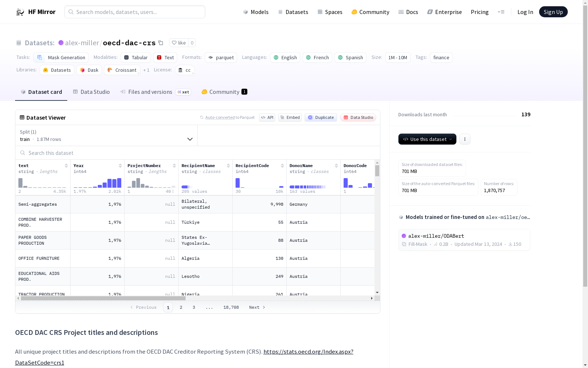Click the alex-miller avatar in the dataset title
This screenshot has width=588, height=368.
[61, 43]
